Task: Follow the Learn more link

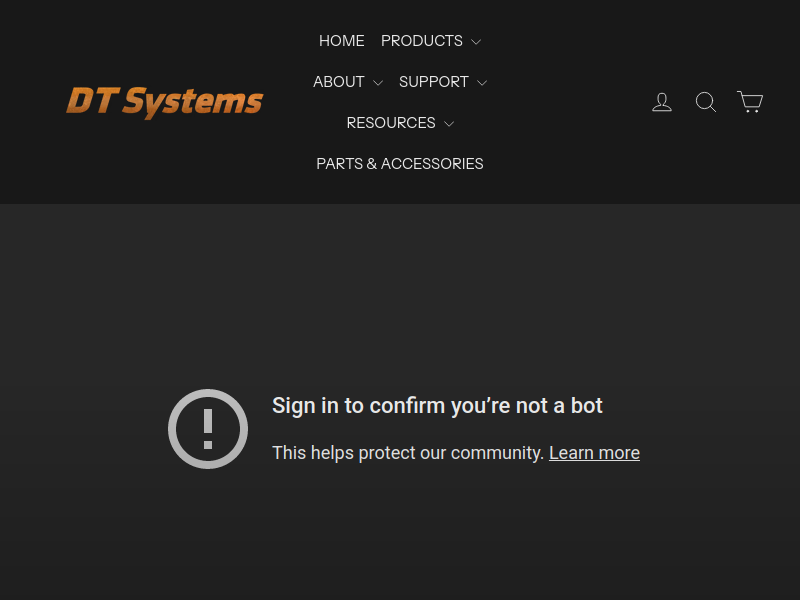Action: coord(594,453)
